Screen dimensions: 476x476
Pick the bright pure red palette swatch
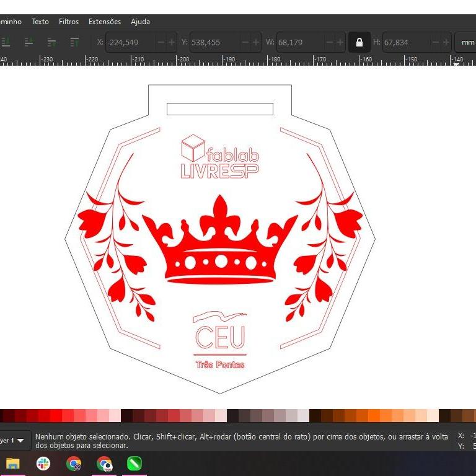56,416
